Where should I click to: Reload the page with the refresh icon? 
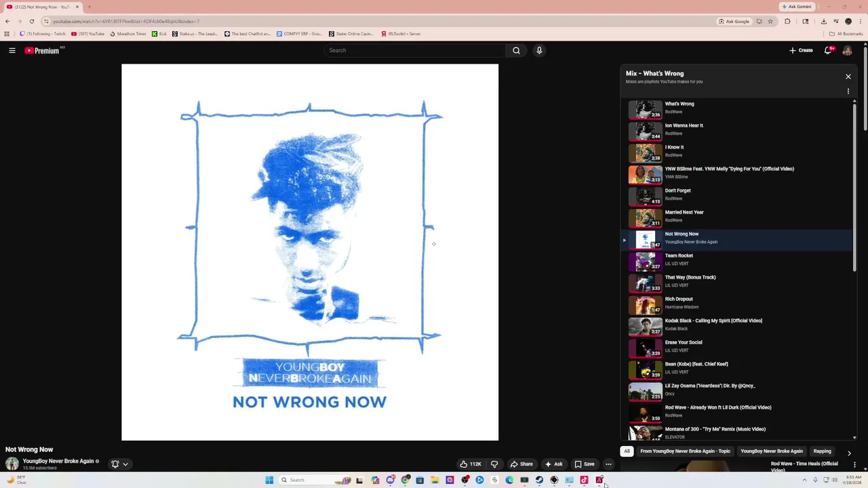[31, 21]
